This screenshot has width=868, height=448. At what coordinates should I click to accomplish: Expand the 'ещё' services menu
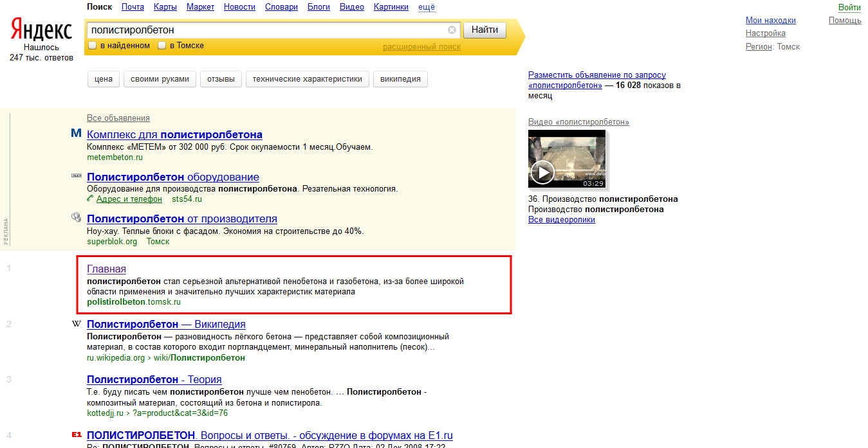point(427,7)
